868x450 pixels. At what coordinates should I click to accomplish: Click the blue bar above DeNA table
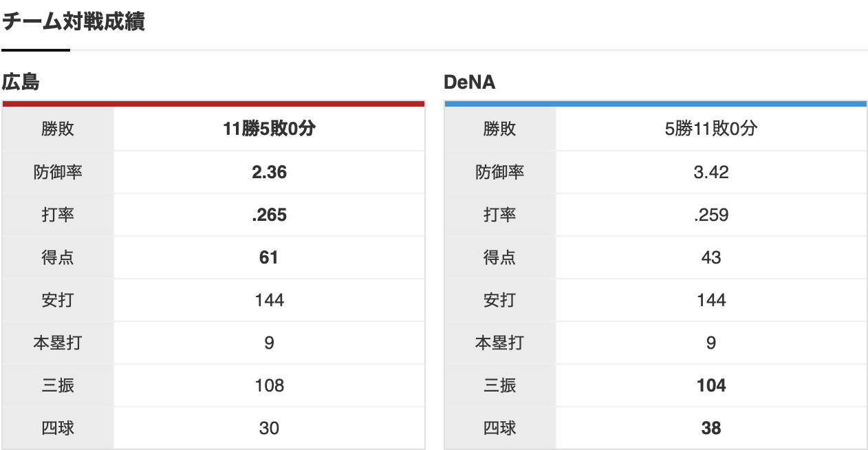[655, 104]
